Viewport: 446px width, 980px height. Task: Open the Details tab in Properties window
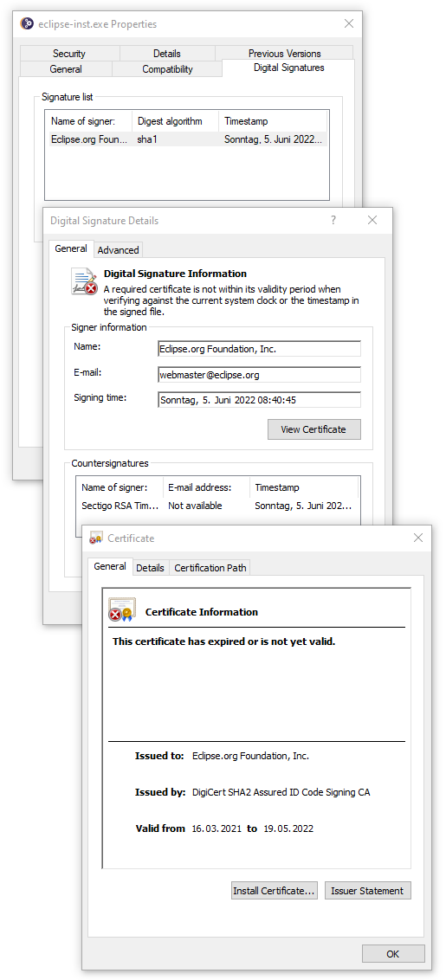(167, 53)
